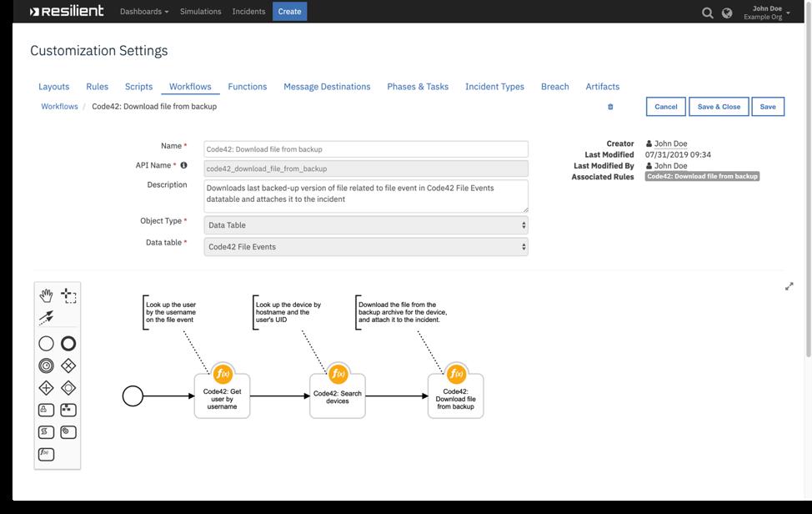Viewport: 812px width, 514px height.
Task: Switch to the Rules tab
Action: coord(98,87)
